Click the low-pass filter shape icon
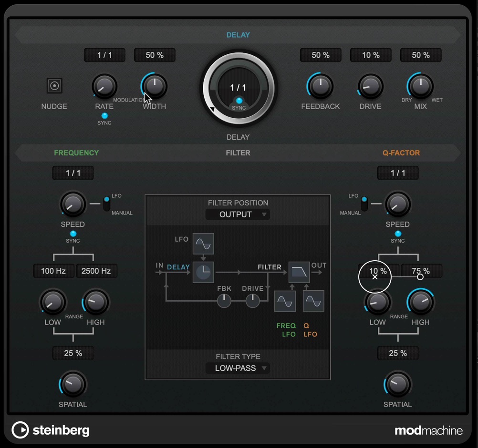 click(299, 272)
